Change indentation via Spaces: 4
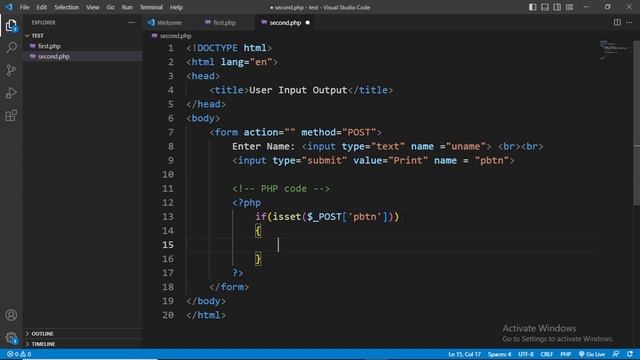Viewport: 640px width, 360px height. click(x=499, y=354)
